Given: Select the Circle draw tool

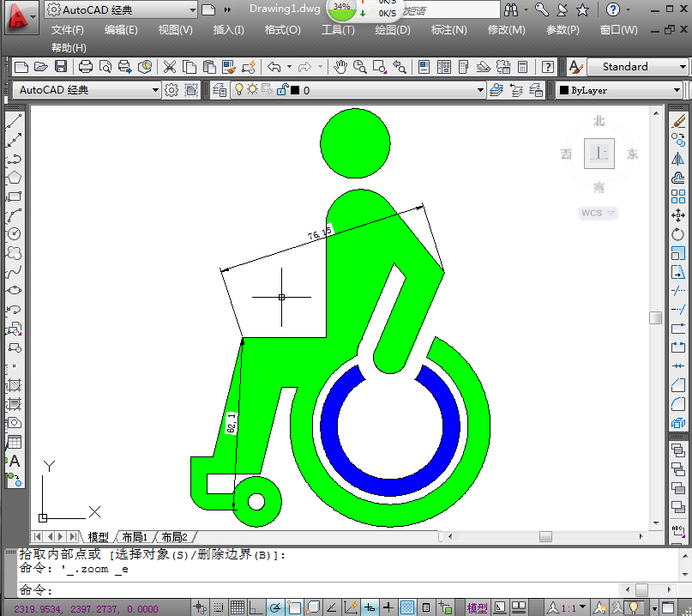Looking at the screenshot, I should (x=14, y=234).
